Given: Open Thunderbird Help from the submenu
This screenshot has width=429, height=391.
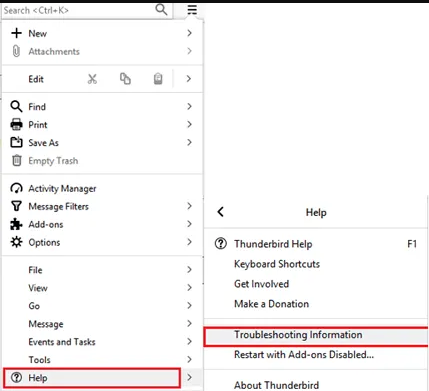Looking at the screenshot, I should 316,244.
